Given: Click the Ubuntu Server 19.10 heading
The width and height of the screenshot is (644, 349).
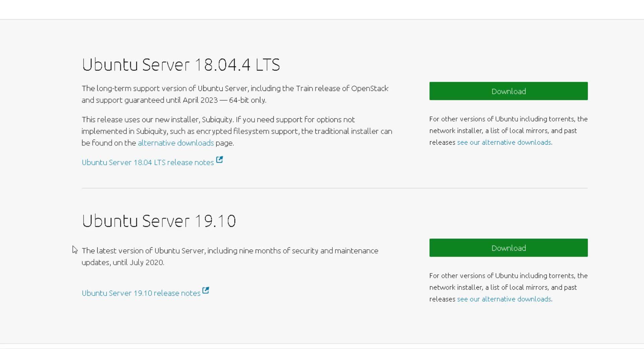Looking at the screenshot, I should coord(159,221).
